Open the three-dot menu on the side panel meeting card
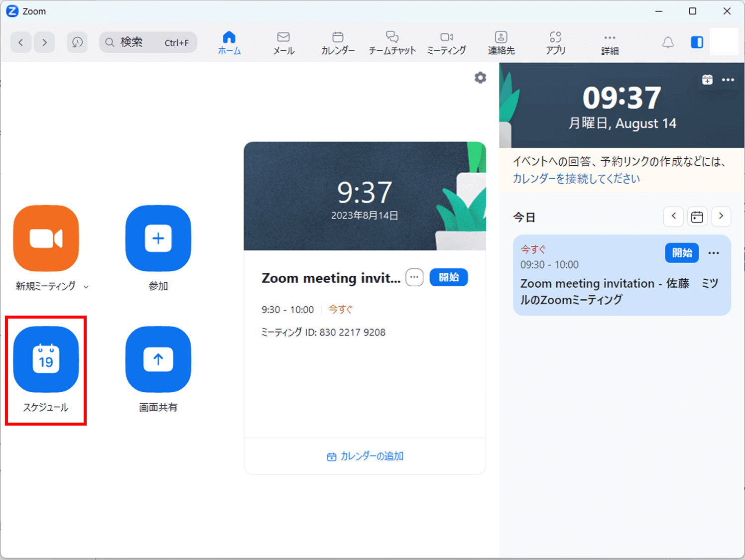The image size is (745, 560). [x=714, y=253]
